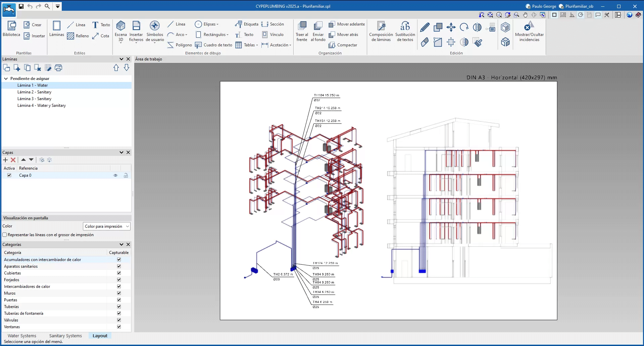Toggle line thickness representation checkbox
This screenshot has width=644, height=346.
(5, 235)
